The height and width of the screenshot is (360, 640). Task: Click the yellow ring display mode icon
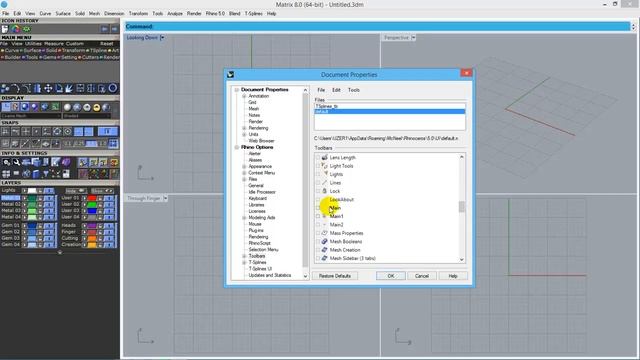click(x=97, y=107)
